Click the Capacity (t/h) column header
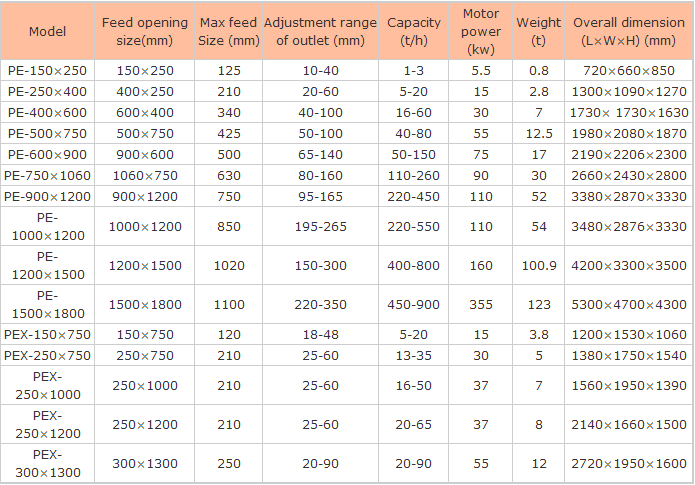 click(413, 31)
